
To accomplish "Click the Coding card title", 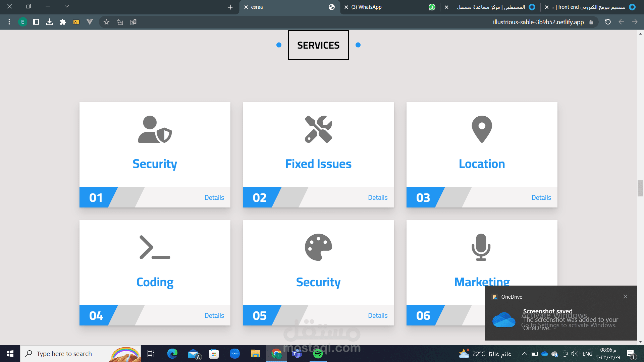I will [155, 282].
